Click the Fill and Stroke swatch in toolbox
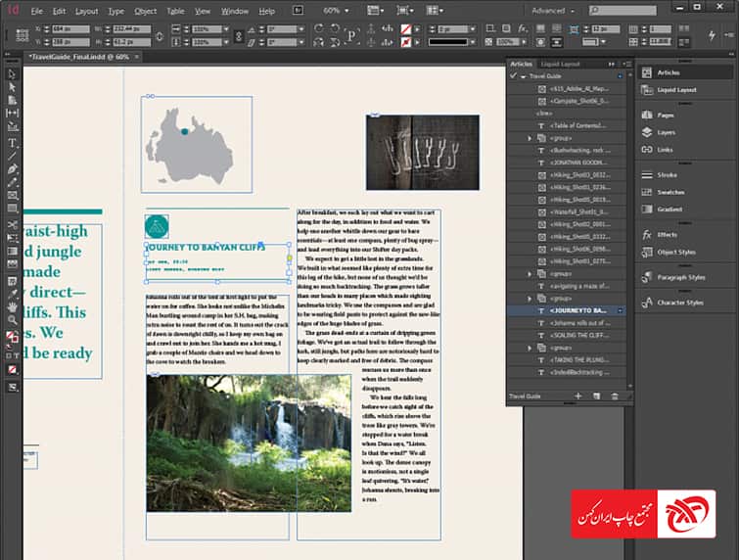Image resolution: width=739 pixels, height=560 pixels. pos(12,337)
